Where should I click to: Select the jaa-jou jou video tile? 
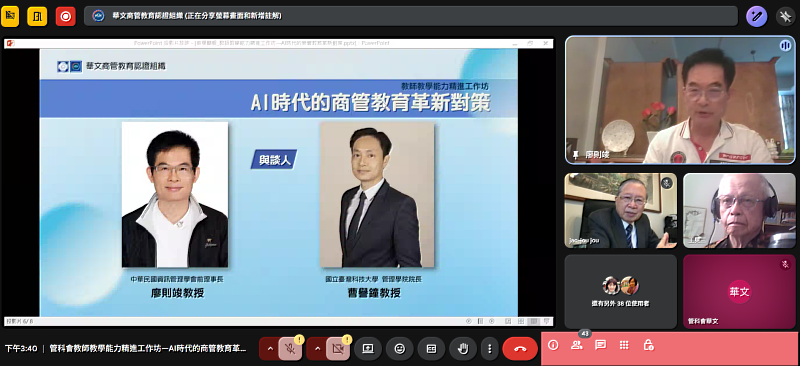[x=620, y=210]
